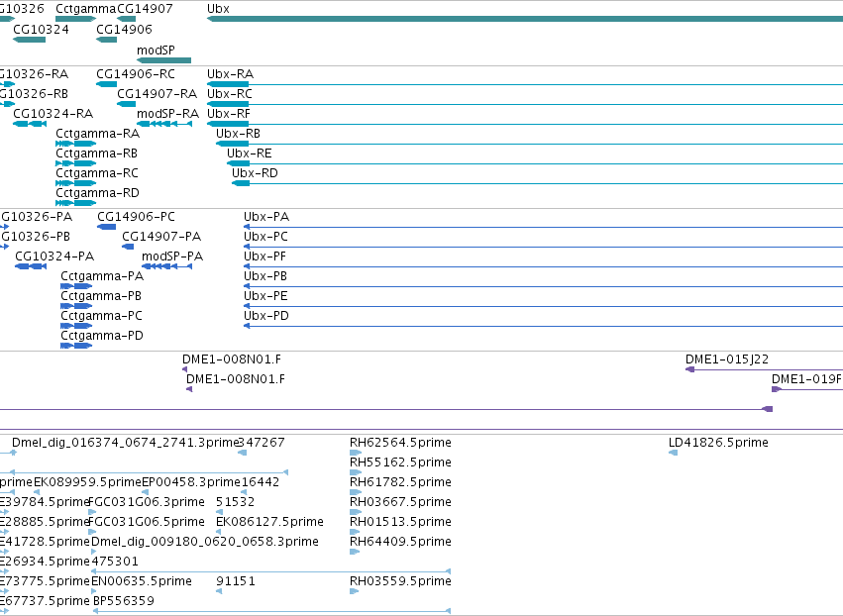This screenshot has width=843, height=616.
Task: Select transcript Cctgamma-RD
Action: [x=98, y=192]
